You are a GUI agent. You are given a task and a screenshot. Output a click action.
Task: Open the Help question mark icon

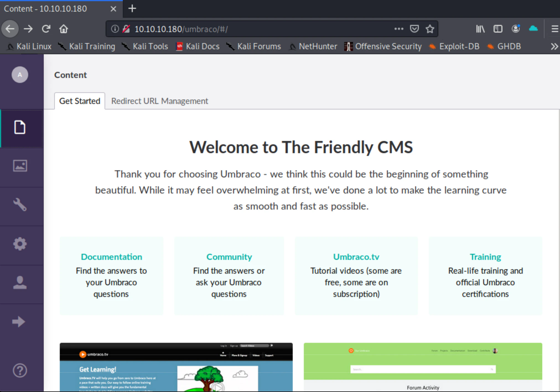(20, 370)
